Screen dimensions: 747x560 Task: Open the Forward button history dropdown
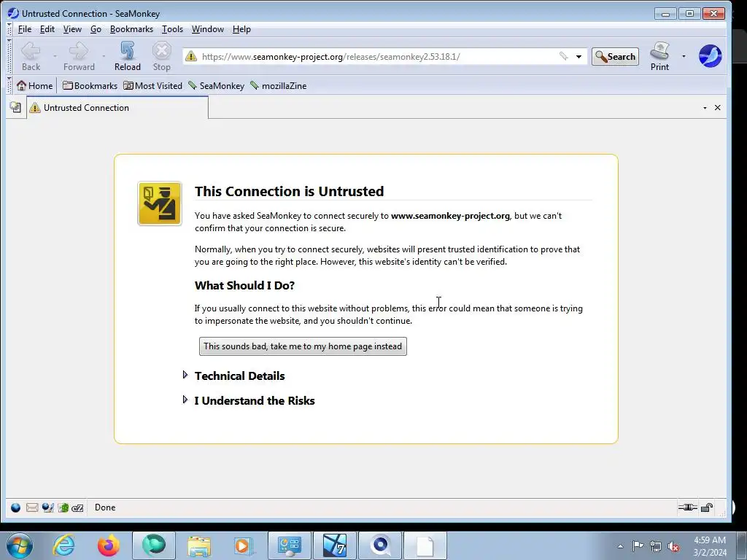pos(104,56)
